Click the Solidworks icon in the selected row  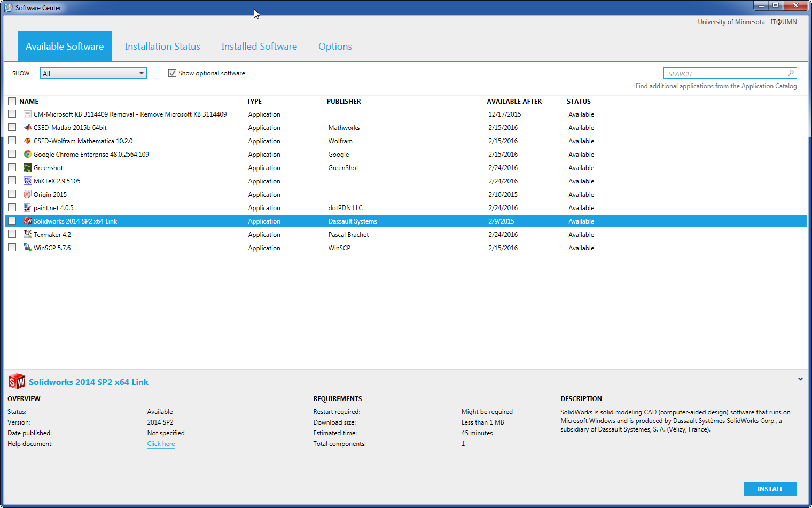[27, 221]
